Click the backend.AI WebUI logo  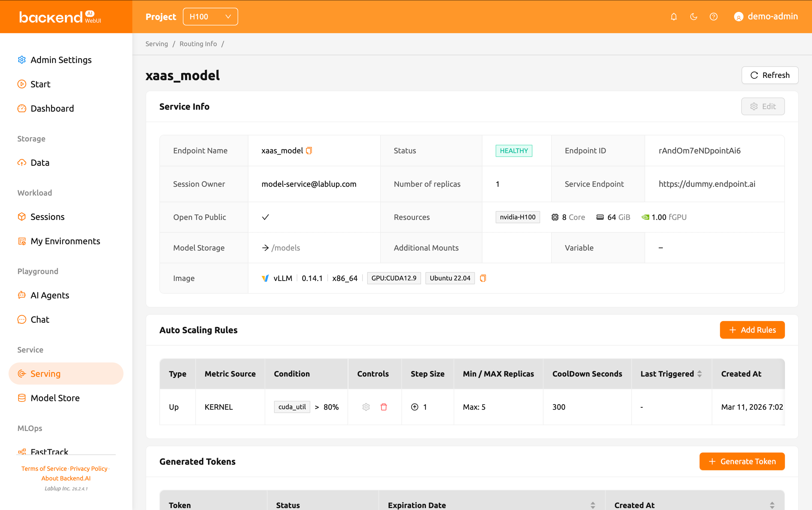click(60, 17)
